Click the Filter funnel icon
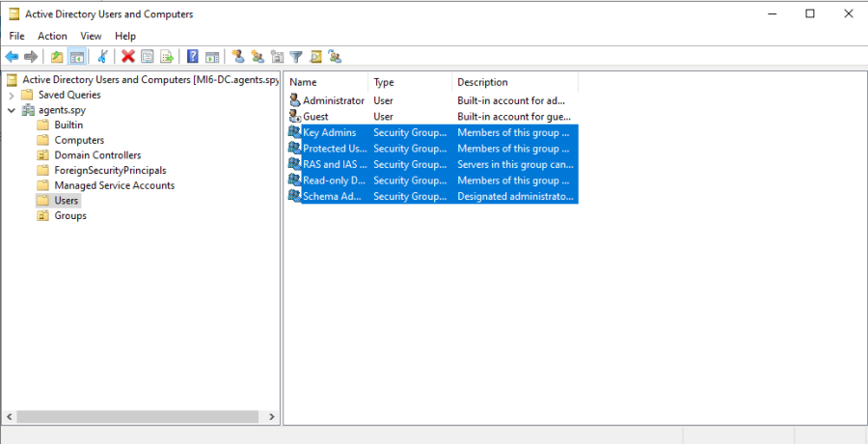 (296, 57)
